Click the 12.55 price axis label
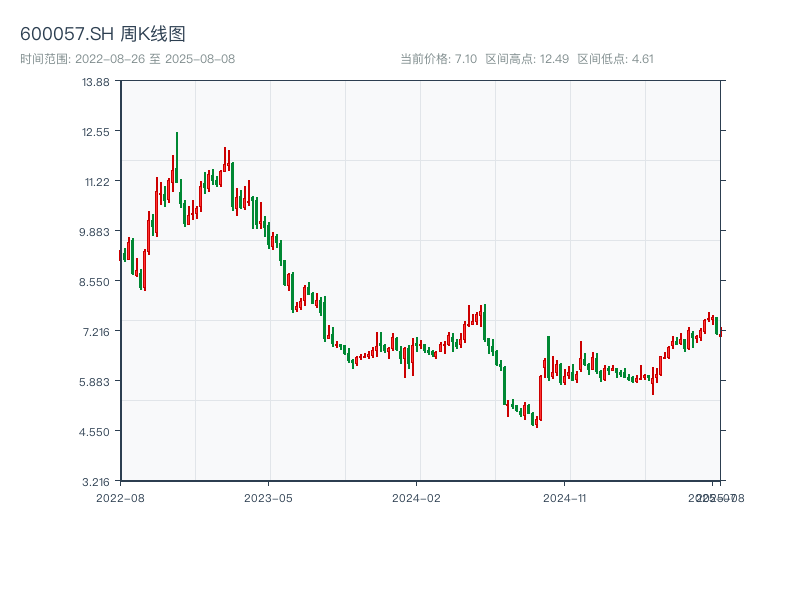 [95, 131]
